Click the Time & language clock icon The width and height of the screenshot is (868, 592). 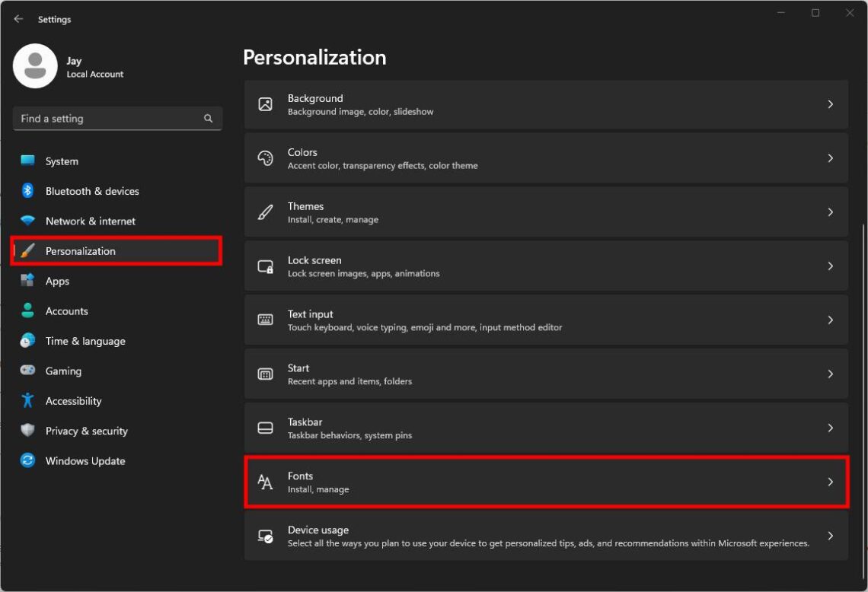[27, 341]
